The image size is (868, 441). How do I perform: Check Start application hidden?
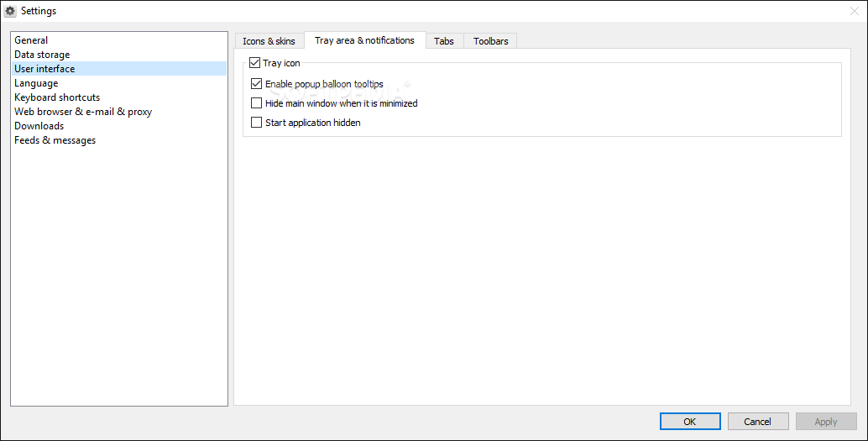pyautogui.click(x=256, y=123)
